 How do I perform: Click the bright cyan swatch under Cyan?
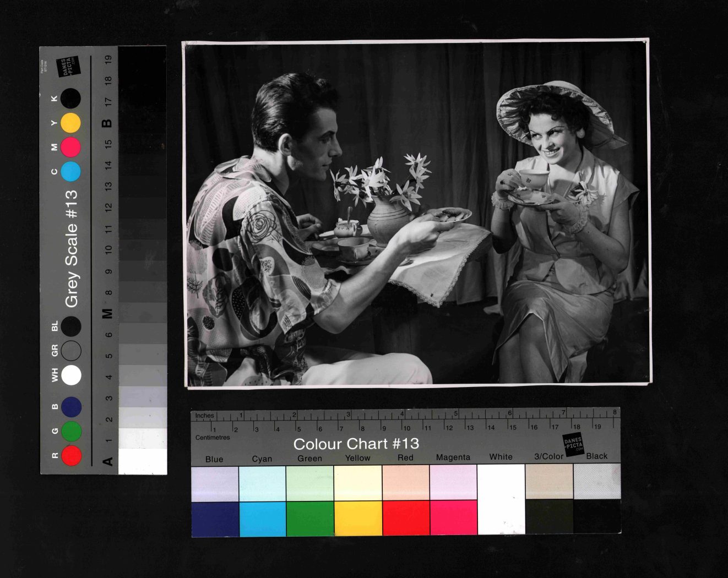click(263, 517)
